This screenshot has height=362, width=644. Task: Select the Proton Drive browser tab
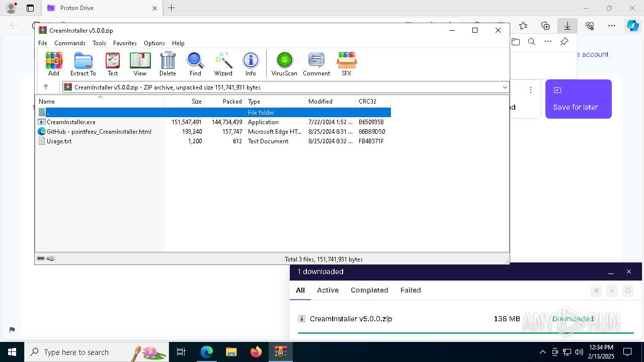tap(102, 8)
